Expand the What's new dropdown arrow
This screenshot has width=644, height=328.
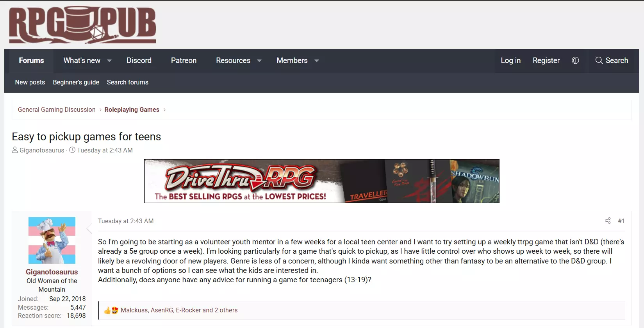(x=109, y=61)
